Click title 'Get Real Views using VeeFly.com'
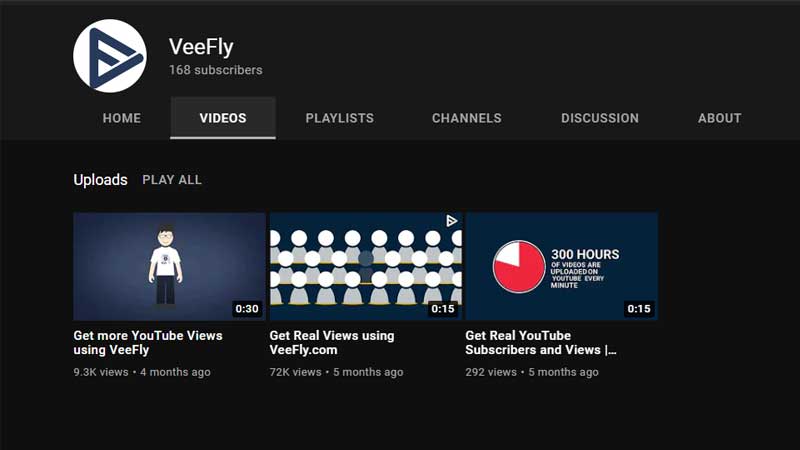 [x=332, y=342]
